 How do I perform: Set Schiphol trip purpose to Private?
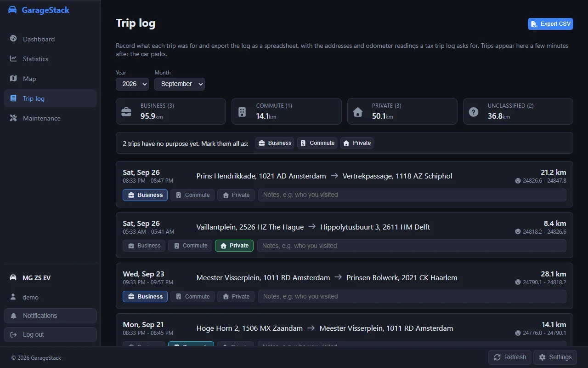coord(236,195)
